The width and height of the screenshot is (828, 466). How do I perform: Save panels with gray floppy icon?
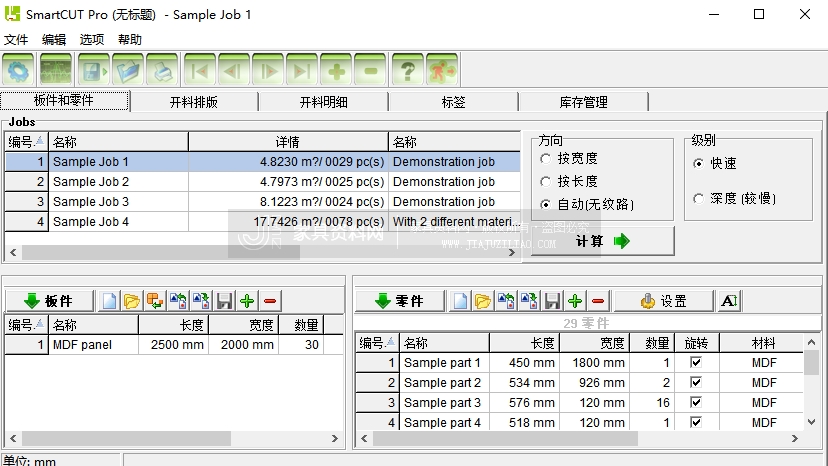(x=224, y=301)
